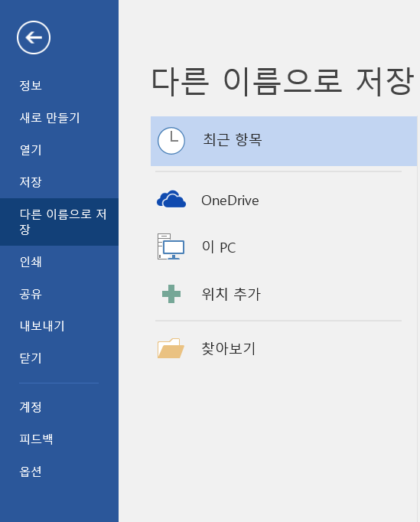The image size is (420, 522).
Task: Click the folder icon for 찾아보기
Action: [x=171, y=348]
